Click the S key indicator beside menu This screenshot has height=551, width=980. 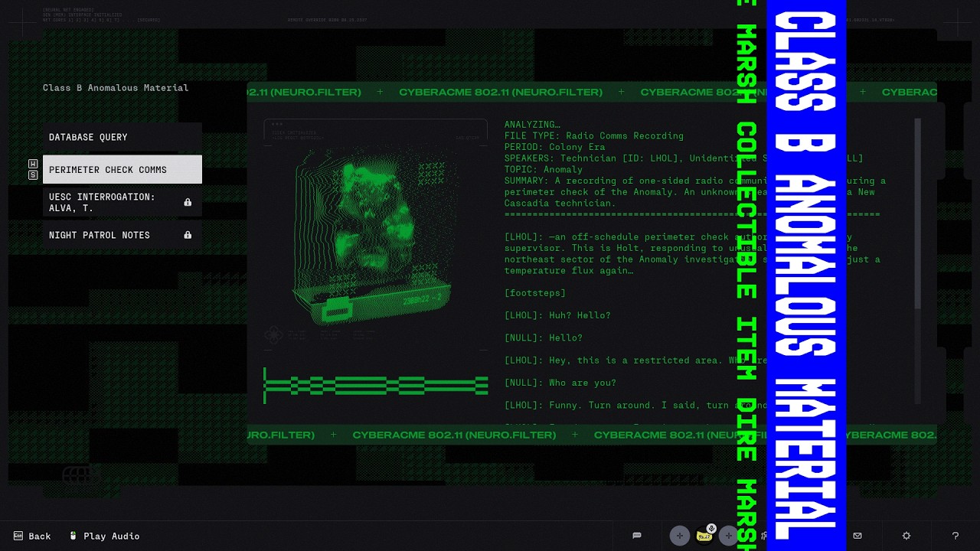pos(33,175)
